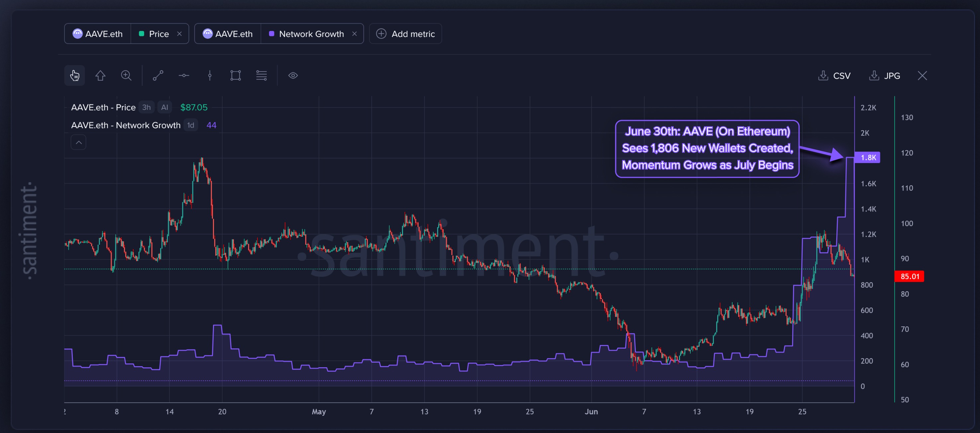Activate the zoom magnifier tool
This screenshot has width=980, height=433.
126,75
